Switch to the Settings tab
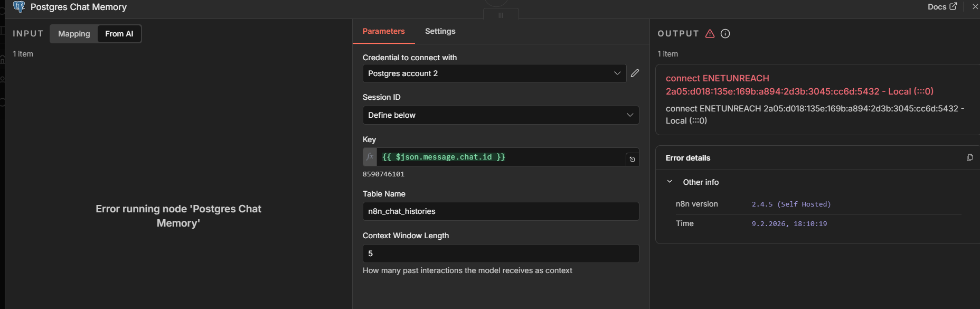Image resolution: width=980 pixels, height=309 pixels. 440,31
